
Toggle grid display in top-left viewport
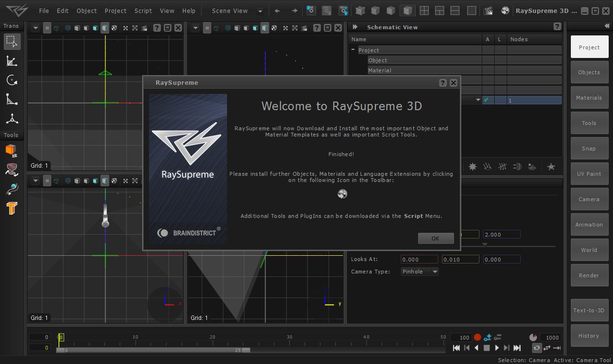[x=47, y=28]
